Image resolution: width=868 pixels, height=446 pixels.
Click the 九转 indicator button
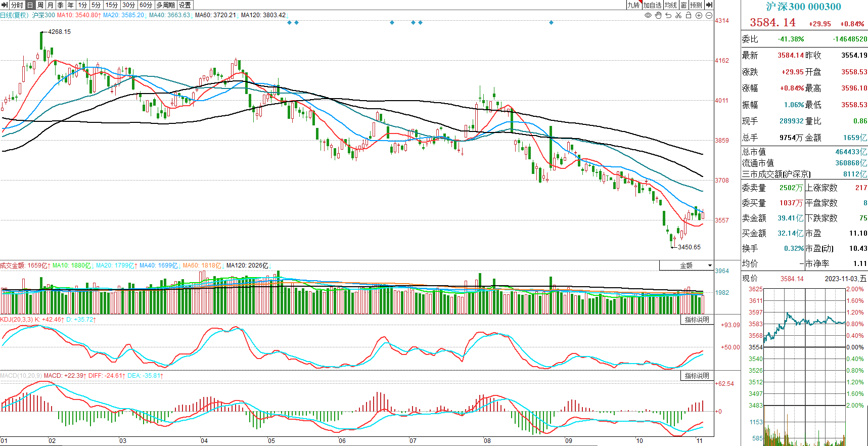(x=633, y=5)
